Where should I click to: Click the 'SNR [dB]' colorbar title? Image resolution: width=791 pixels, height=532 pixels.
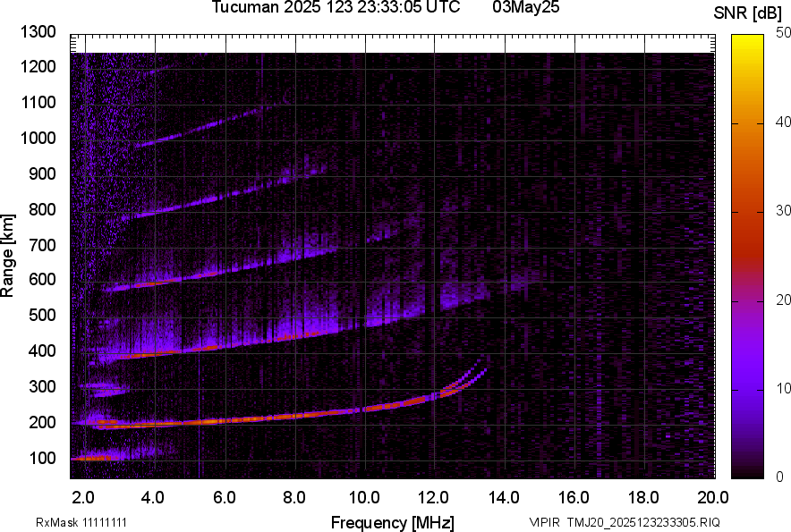click(x=748, y=13)
